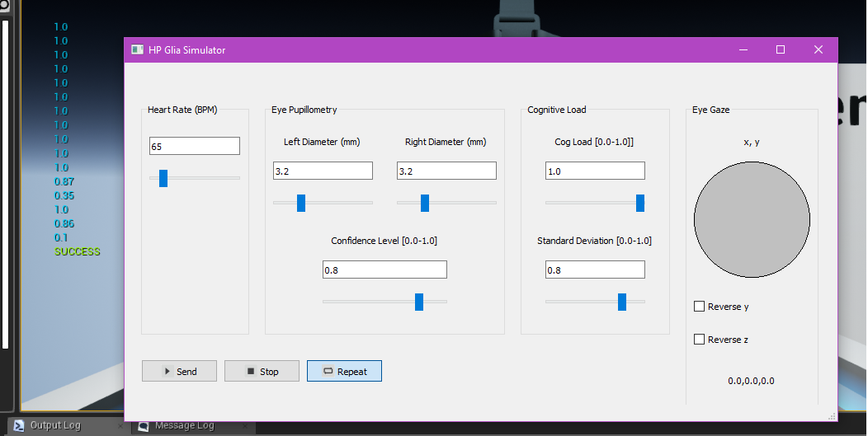Select the Right Diameter input field
Viewport: 868px width, 436px height.
[446, 171]
